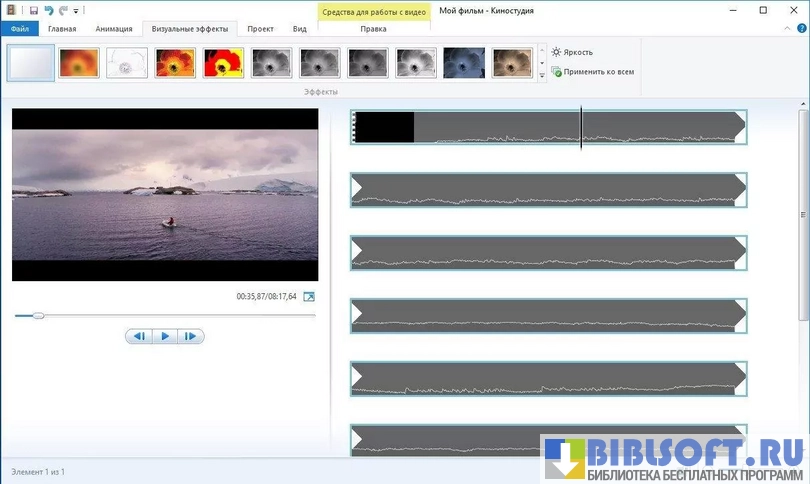810x484 pixels.
Task: Click the Save project icon in title bar
Action: pos(33,10)
